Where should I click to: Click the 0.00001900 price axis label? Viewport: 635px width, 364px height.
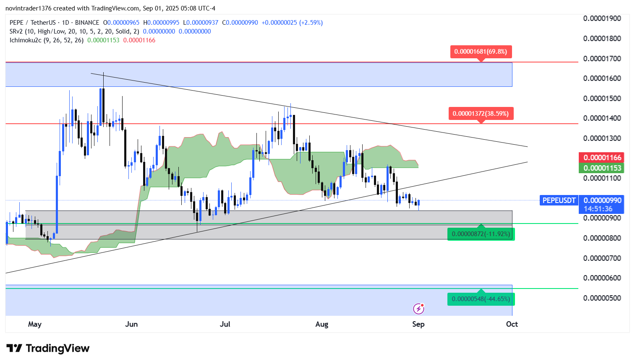602,18
